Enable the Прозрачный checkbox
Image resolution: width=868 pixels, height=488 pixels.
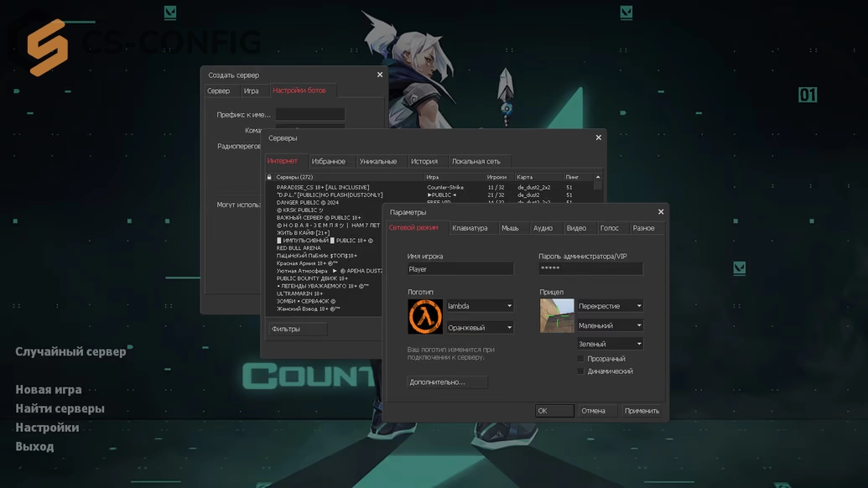point(580,359)
